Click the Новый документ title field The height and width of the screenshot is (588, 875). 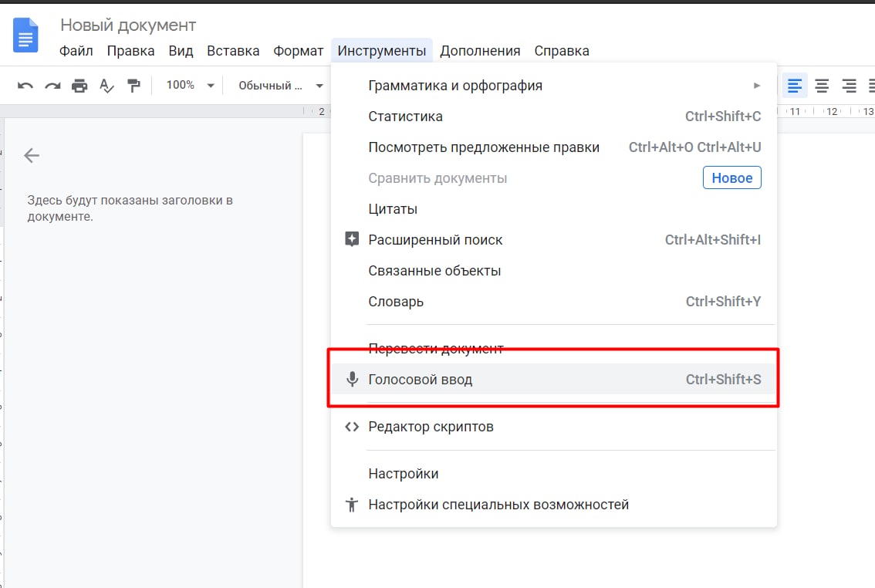[x=128, y=25]
